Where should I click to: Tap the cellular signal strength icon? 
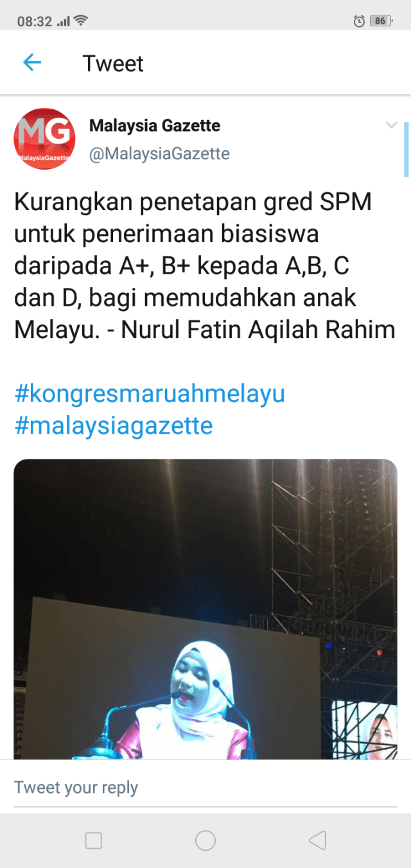click(63, 22)
